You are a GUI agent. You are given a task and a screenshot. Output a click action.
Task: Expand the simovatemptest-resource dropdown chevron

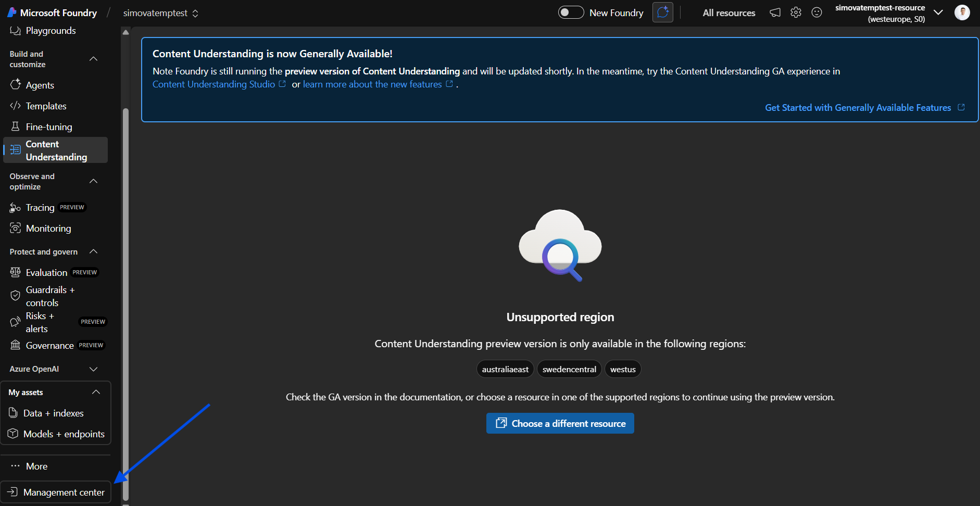click(938, 12)
